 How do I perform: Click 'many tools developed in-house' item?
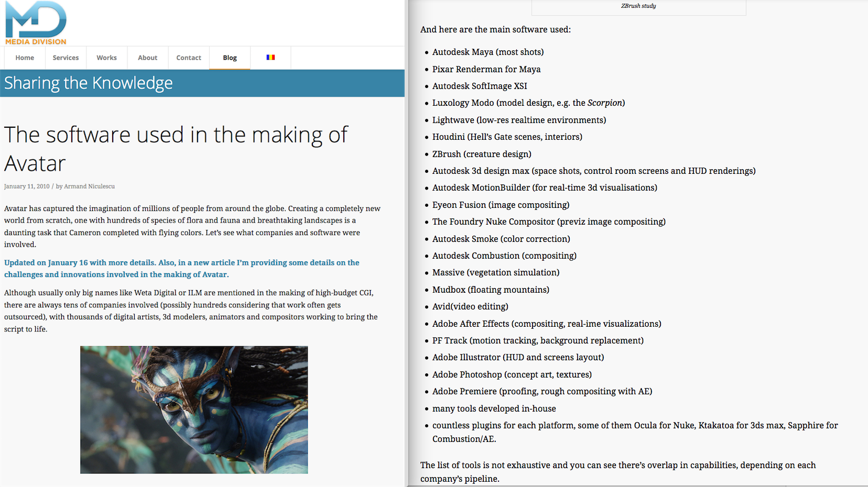click(x=494, y=408)
